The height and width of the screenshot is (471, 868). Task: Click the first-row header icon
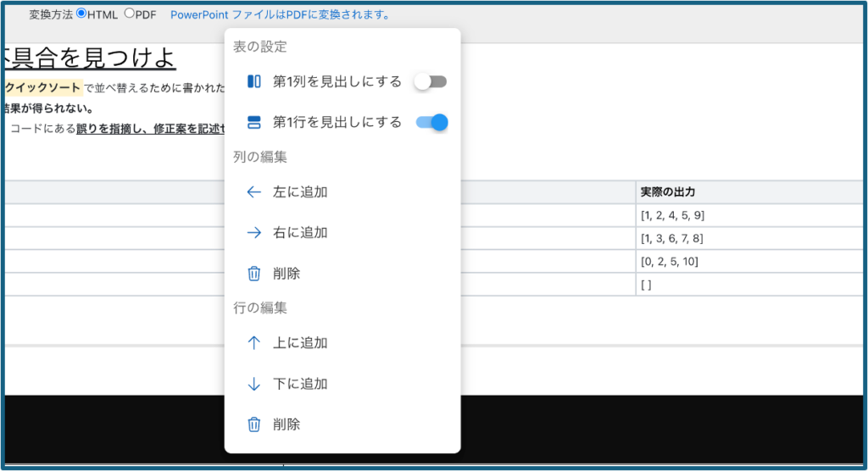(x=254, y=122)
